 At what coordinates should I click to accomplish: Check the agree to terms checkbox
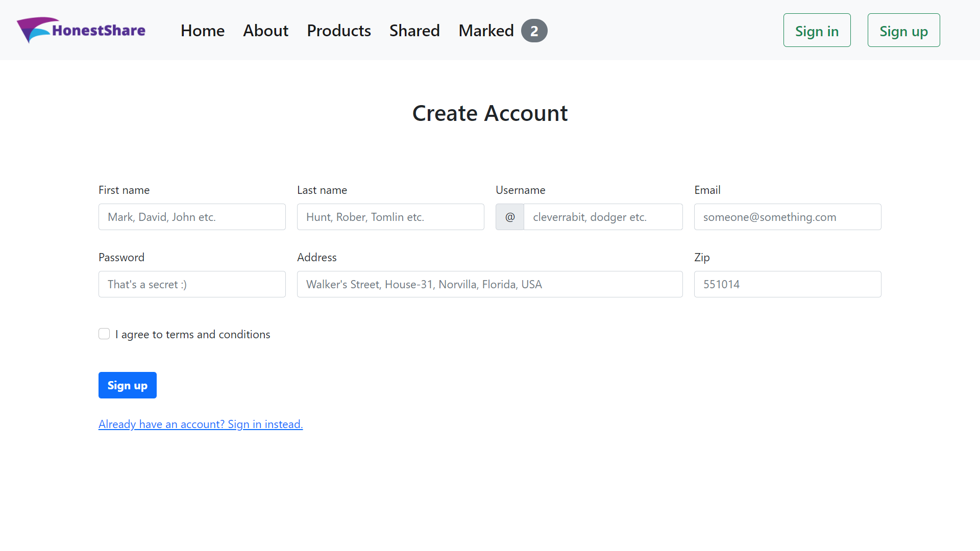104,334
